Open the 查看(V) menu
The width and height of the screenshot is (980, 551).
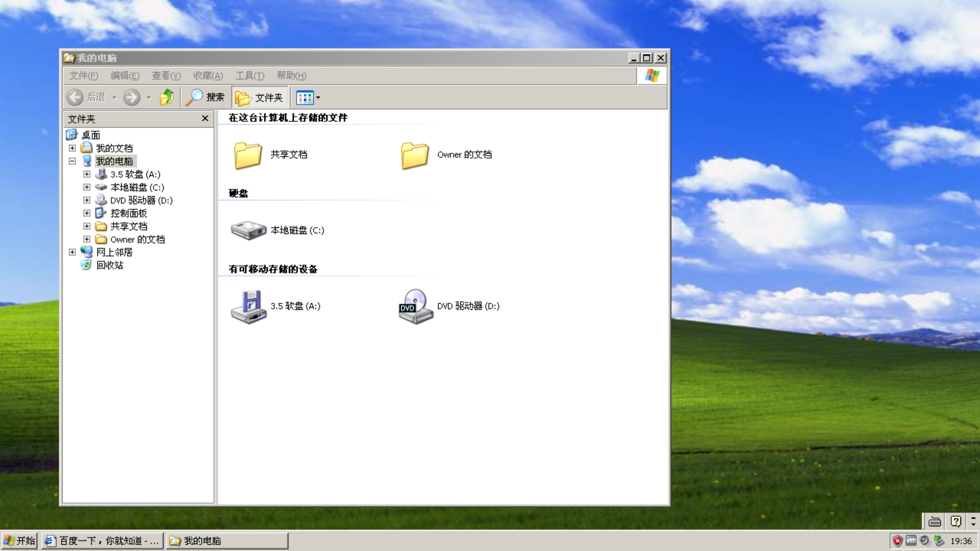click(166, 75)
